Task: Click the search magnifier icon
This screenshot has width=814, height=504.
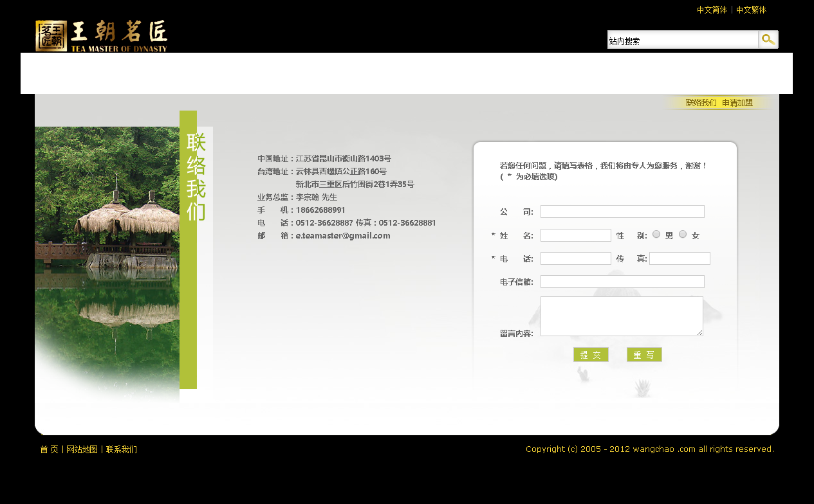Action: tap(768, 40)
